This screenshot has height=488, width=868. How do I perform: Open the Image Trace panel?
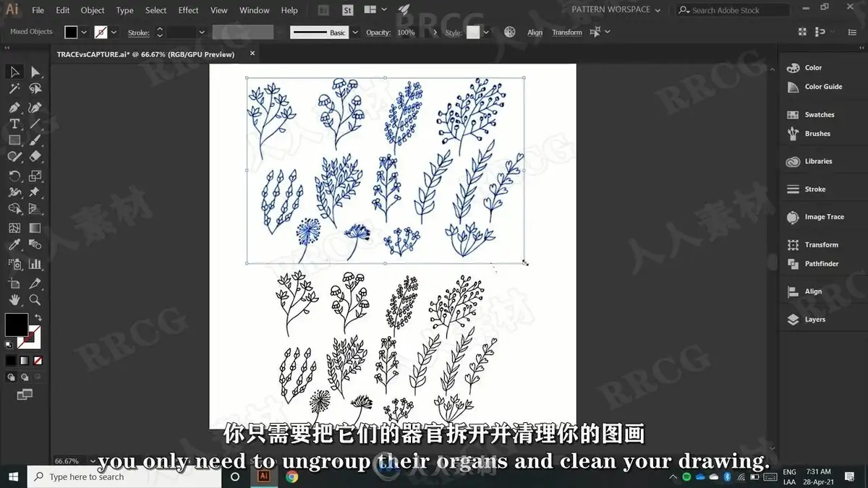[x=816, y=217]
